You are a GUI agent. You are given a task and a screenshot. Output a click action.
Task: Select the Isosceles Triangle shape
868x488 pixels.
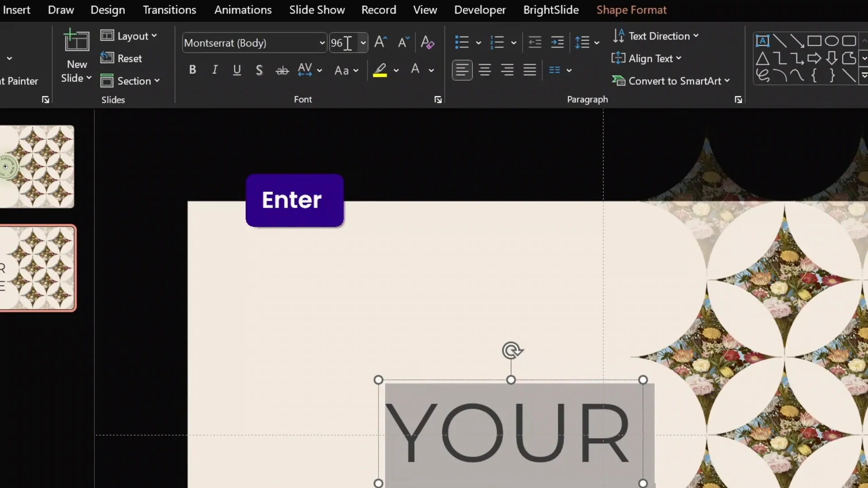click(x=762, y=58)
